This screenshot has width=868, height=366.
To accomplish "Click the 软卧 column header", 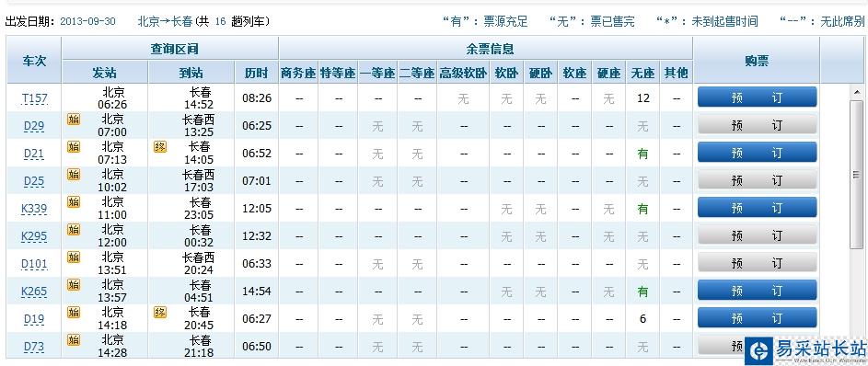I will 506,73.
